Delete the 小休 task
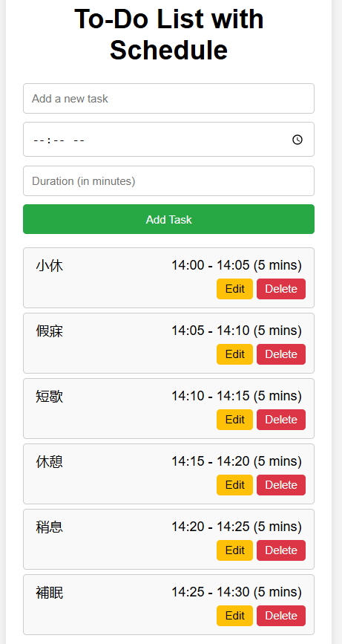This screenshot has width=342, height=644. 281,289
